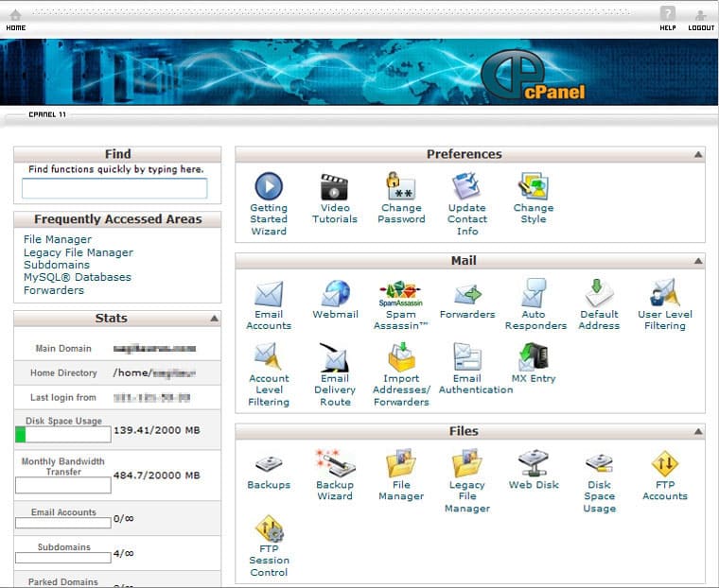Open Help in top bar
Screen dimensions: 719x588
click(x=668, y=19)
